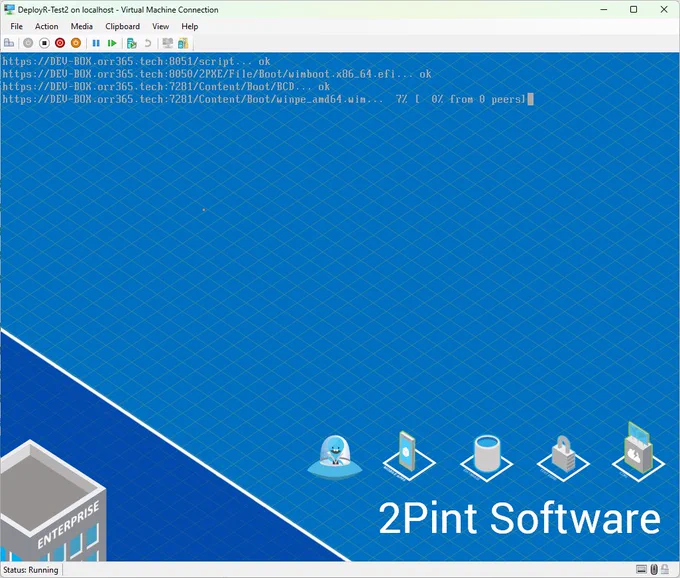Click the database cylinder tile graphic
680x578 pixels.
click(486, 458)
